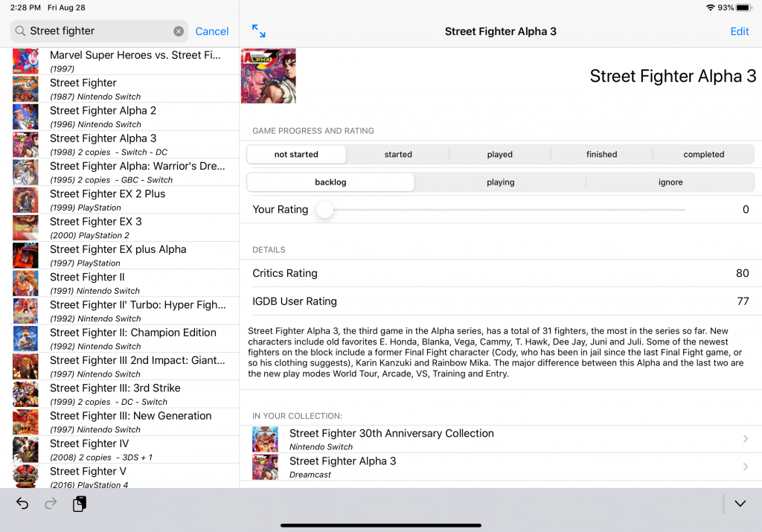Tap the IGDB User Rating row
The image size is (762, 532).
[501, 301]
